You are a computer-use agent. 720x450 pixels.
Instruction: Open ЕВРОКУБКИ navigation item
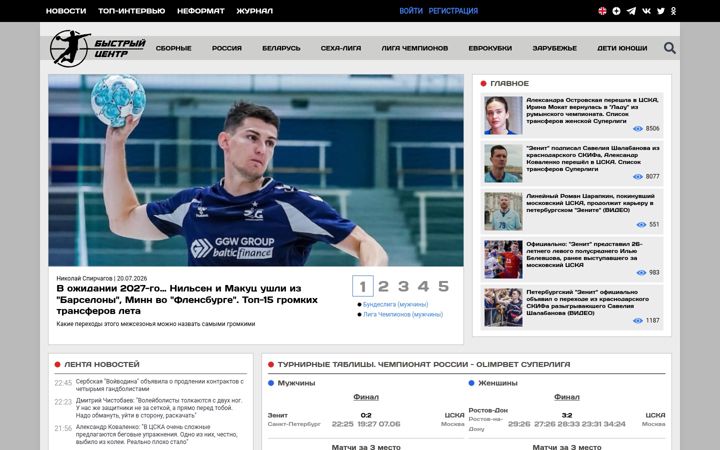coord(490,48)
